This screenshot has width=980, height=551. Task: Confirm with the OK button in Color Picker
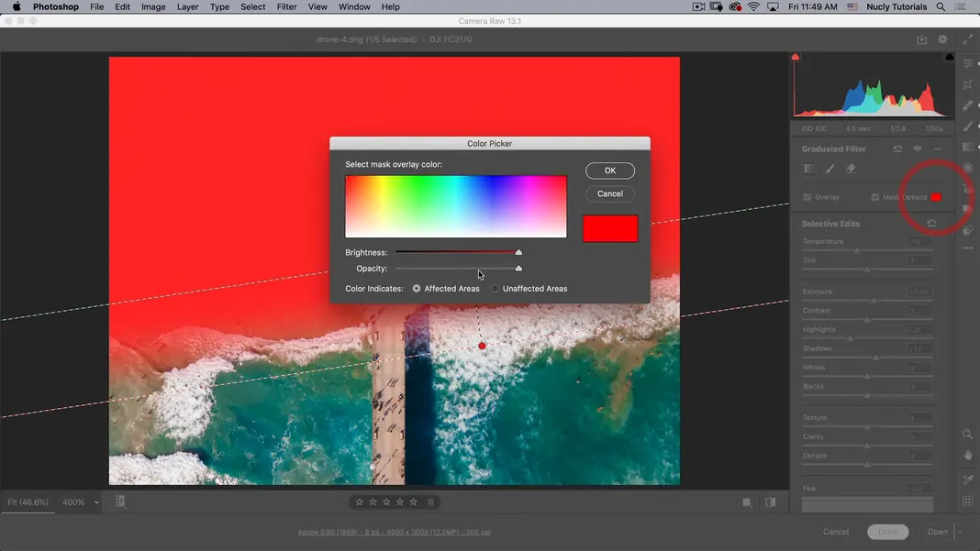click(x=609, y=171)
